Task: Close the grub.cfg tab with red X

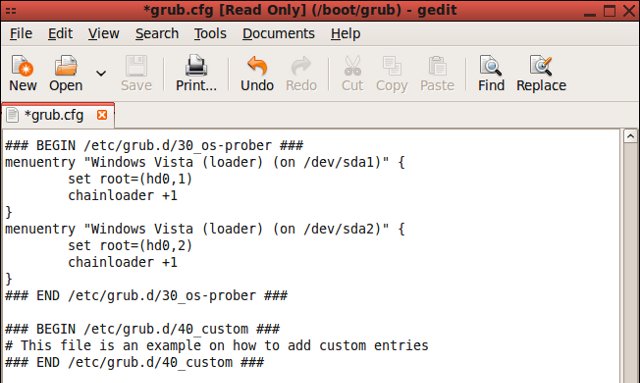Action: 102,115
